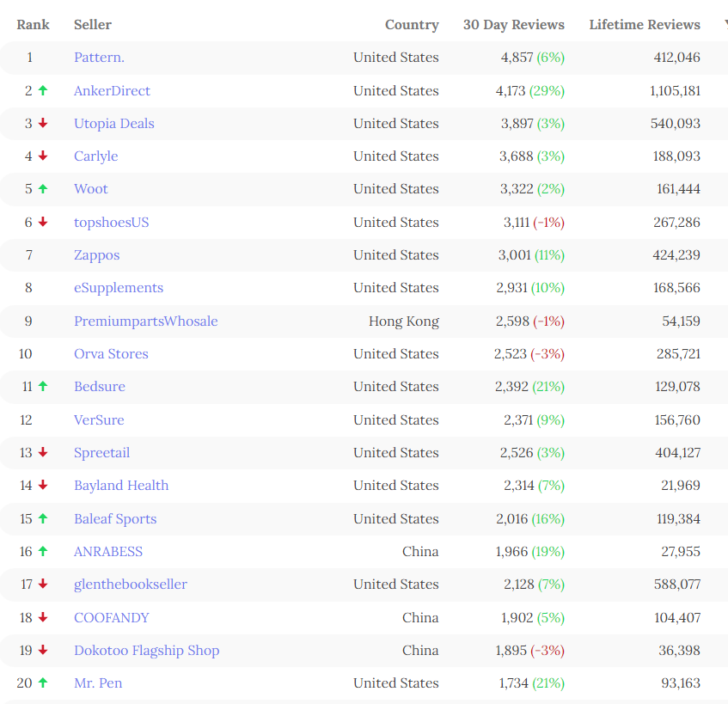Visit the Zappos seller link
The height and width of the screenshot is (704, 728).
click(96, 254)
